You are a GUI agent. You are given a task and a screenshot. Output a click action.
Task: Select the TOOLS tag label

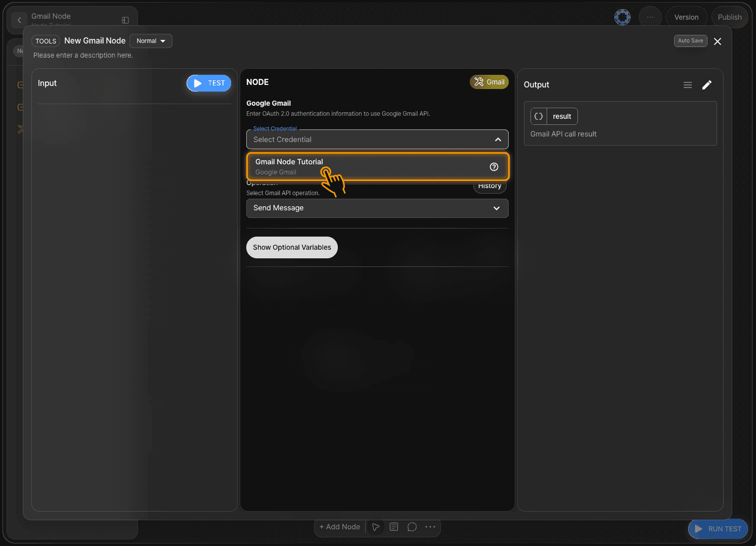(46, 41)
